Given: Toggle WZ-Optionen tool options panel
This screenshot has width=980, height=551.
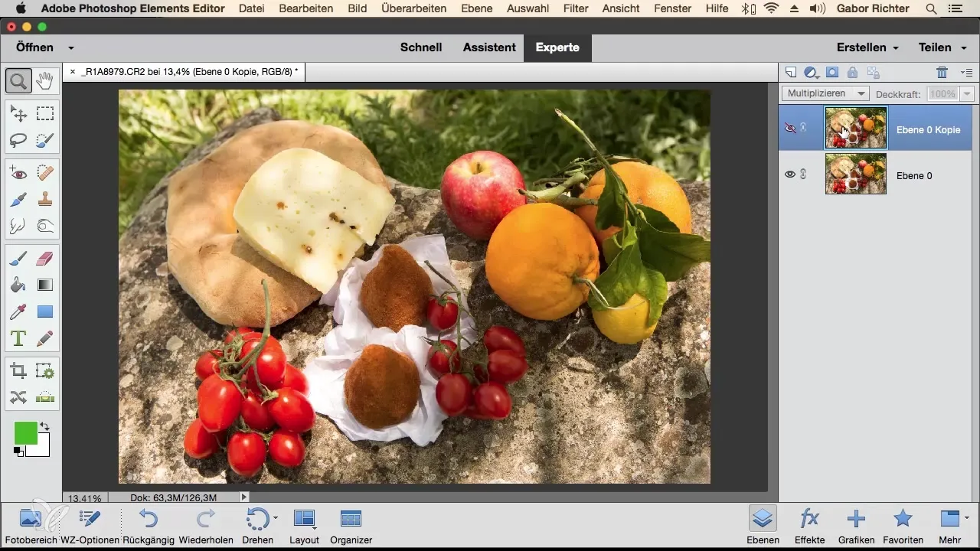Looking at the screenshot, I should [90, 525].
